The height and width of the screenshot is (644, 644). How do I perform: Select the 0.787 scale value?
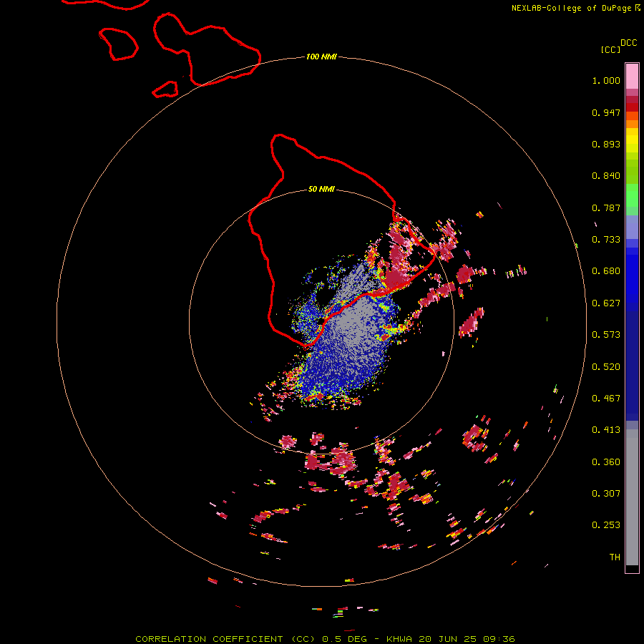coord(606,208)
